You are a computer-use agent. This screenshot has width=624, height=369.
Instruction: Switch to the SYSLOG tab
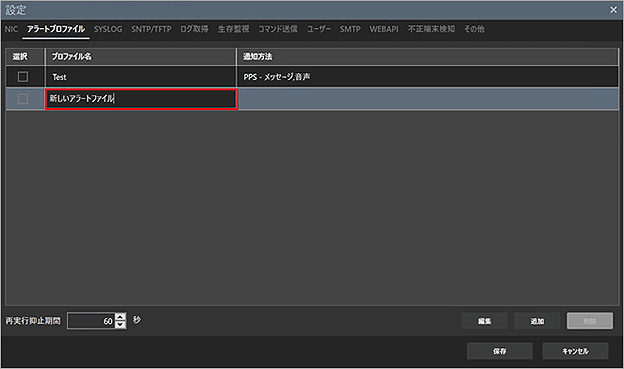[108, 29]
